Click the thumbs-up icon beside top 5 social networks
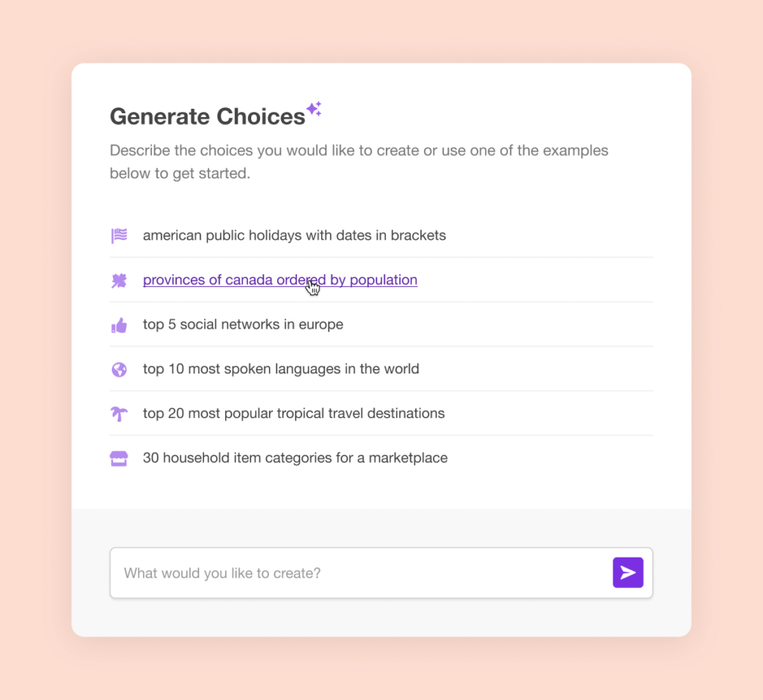 [119, 324]
